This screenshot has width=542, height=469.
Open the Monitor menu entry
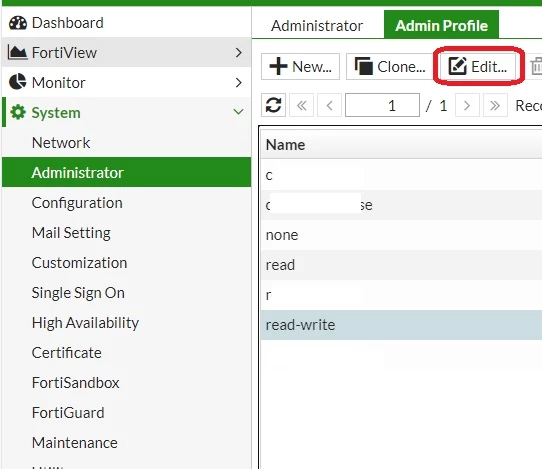(126, 82)
